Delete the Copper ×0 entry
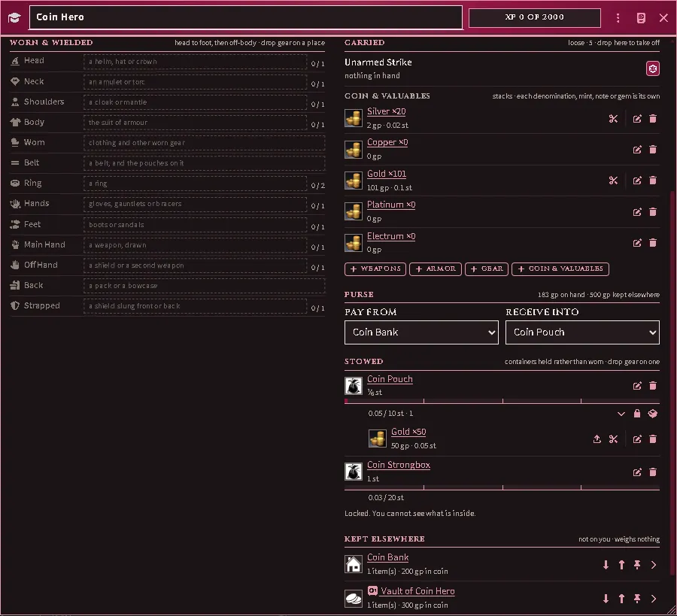The image size is (677, 616). [x=653, y=150]
